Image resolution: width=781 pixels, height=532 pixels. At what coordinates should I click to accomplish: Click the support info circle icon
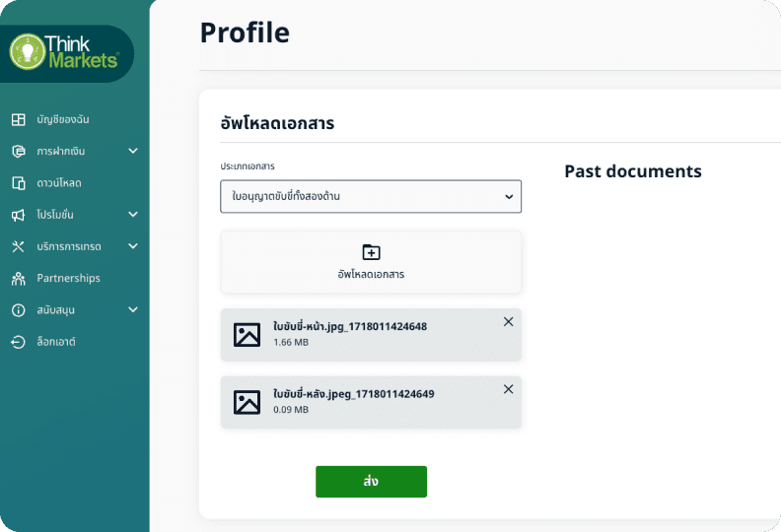click(x=18, y=309)
